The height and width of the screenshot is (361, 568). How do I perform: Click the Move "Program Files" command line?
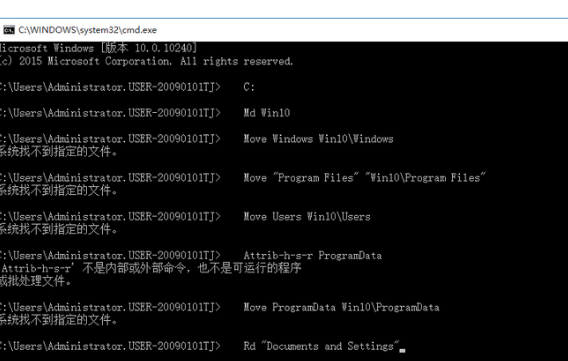pos(364,178)
